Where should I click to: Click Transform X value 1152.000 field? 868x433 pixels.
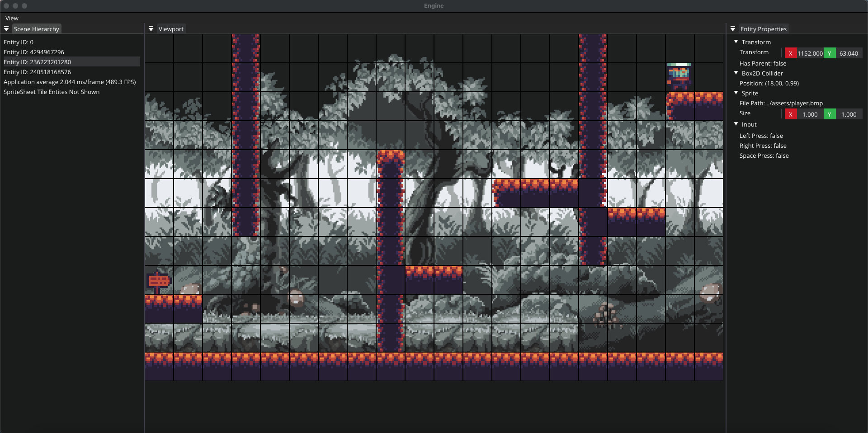tap(810, 53)
